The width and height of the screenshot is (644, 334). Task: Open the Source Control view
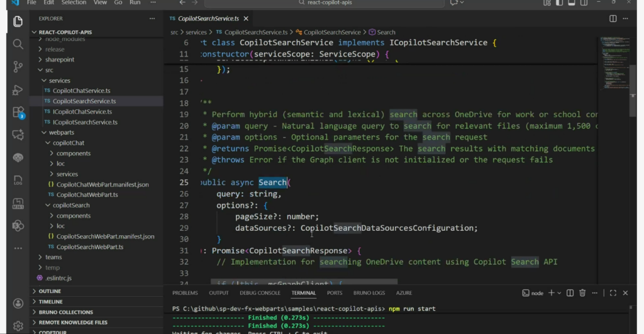point(18,67)
